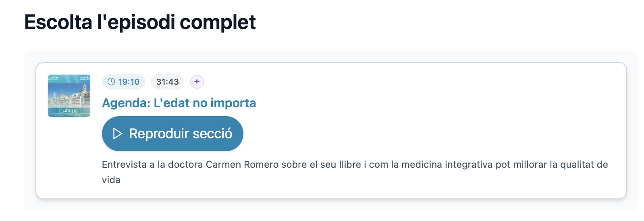Viewport: 644px width, 221px height.
Task: Open "Agenda: L'edat no importa" link
Action: pyautogui.click(x=179, y=103)
